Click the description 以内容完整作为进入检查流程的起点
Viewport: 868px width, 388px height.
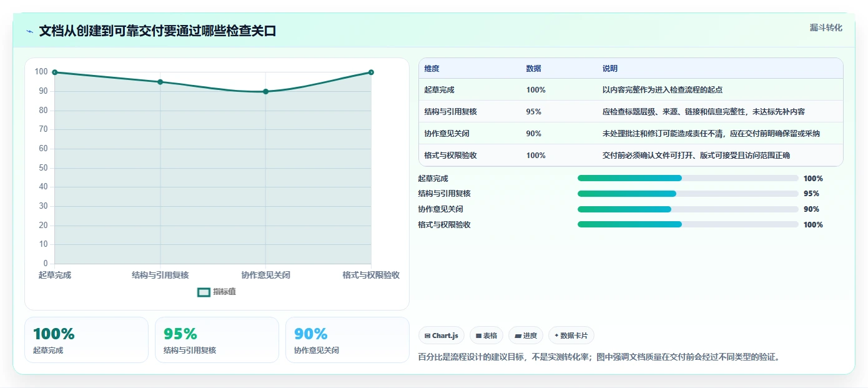662,90
